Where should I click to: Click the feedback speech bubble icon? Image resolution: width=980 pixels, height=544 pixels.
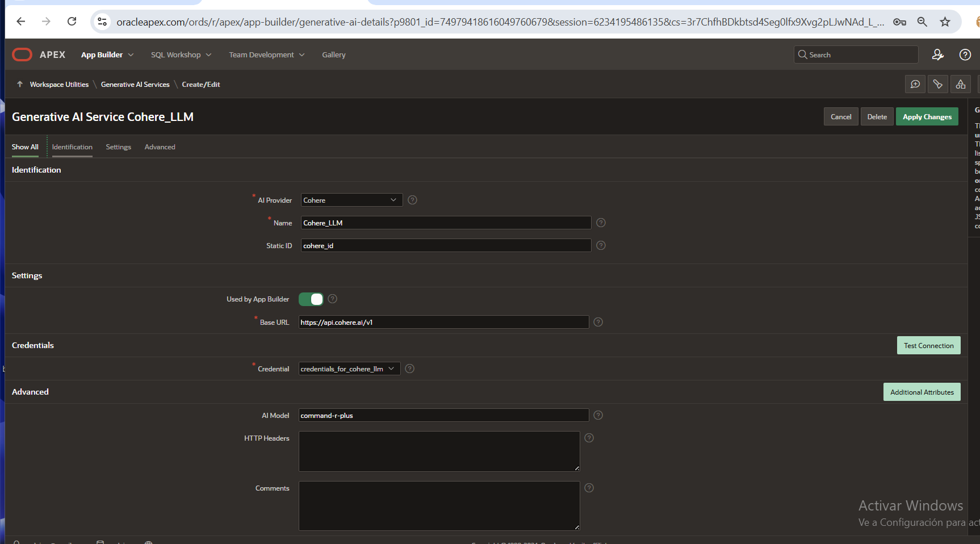(915, 85)
